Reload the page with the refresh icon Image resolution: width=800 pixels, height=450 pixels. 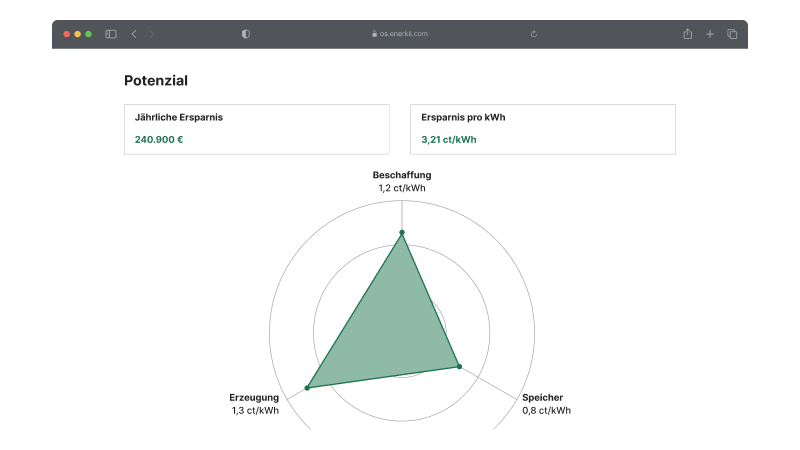[x=534, y=34]
